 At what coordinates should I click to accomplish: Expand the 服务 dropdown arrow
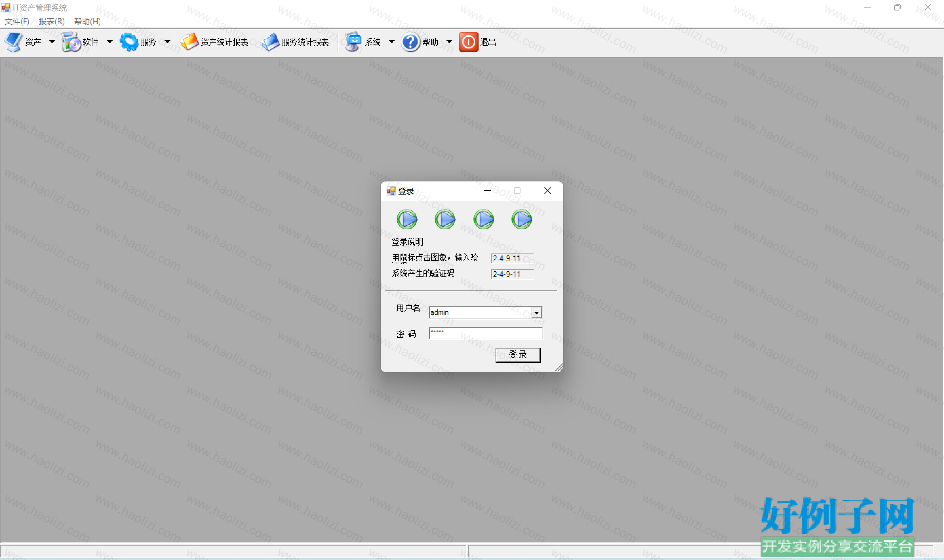click(x=167, y=42)
